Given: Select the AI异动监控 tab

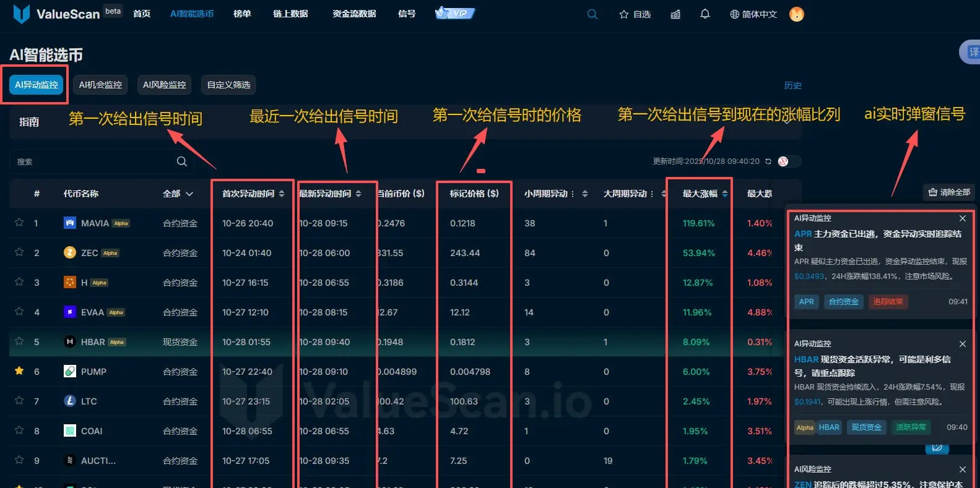Looking at the screenshot, I should pyautogui.click(x=37, y=85).
